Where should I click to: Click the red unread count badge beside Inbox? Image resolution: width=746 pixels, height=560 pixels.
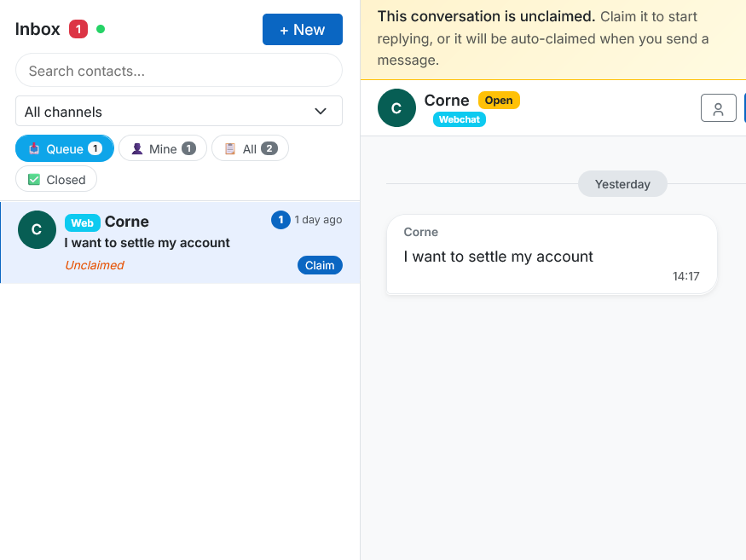coord(78,29)
